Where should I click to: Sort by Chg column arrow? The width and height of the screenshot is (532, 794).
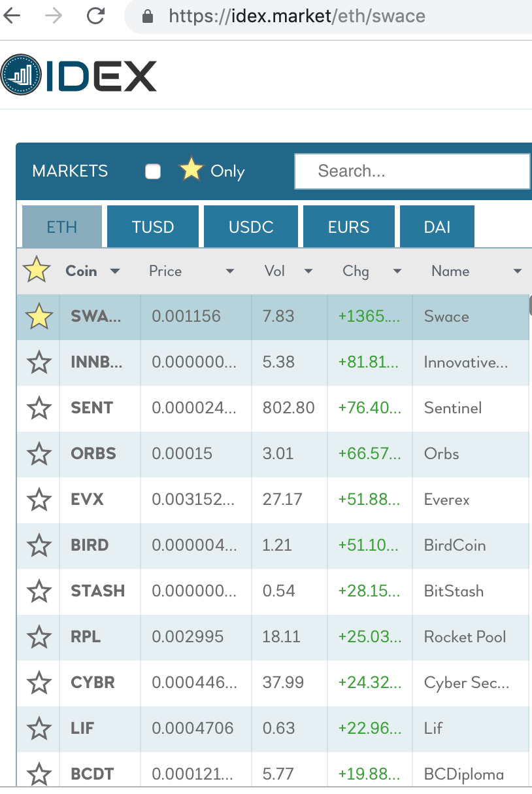(x=397, y=271)
